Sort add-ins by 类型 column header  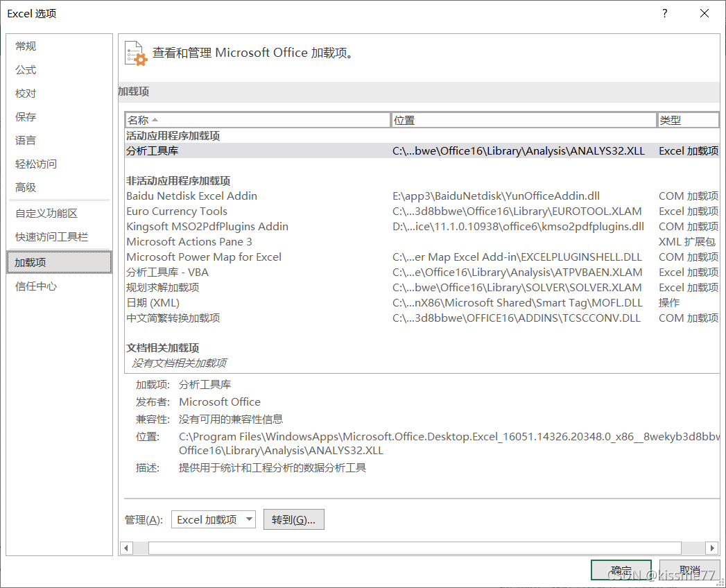(689, 120)
